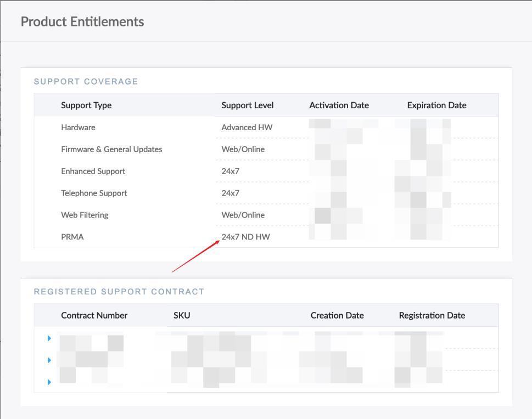
Task: Click the Hardware support type row
Action: coord(78,127)
